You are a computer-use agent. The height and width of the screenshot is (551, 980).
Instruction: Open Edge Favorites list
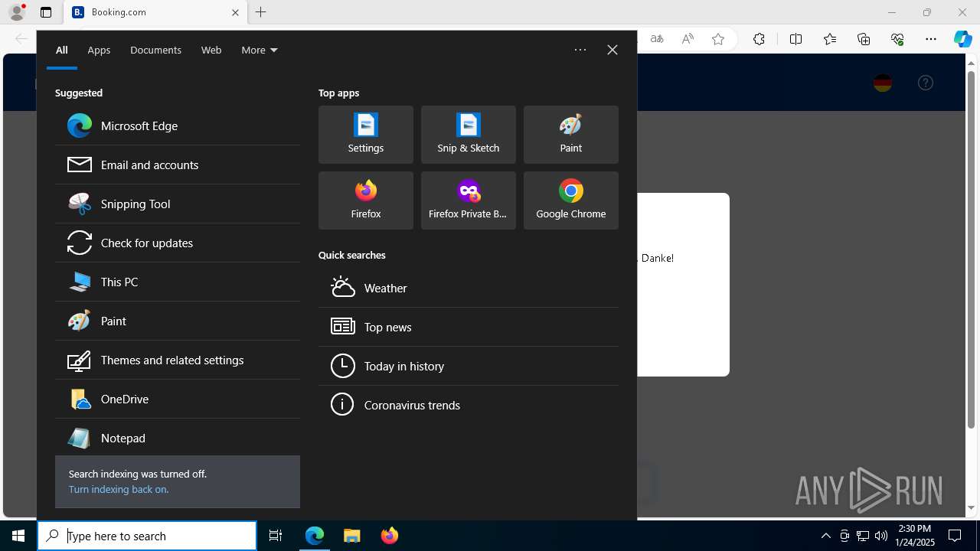[830, 39]
